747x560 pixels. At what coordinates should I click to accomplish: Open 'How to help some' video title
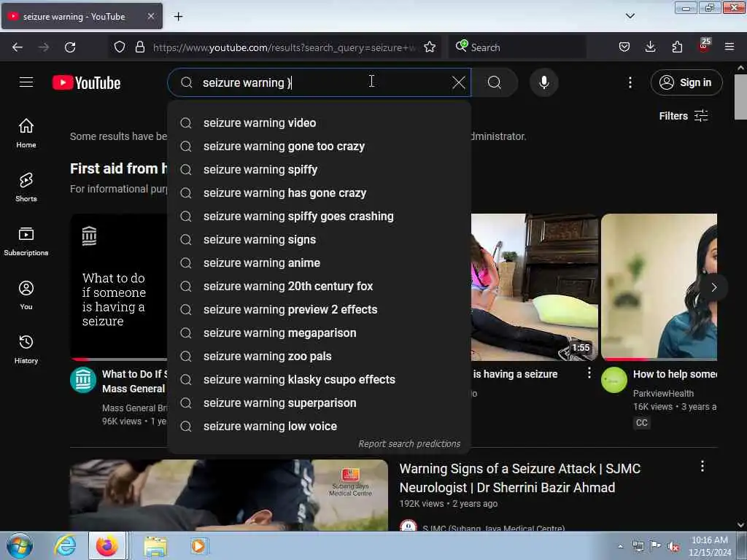click(x=675, y=374)
